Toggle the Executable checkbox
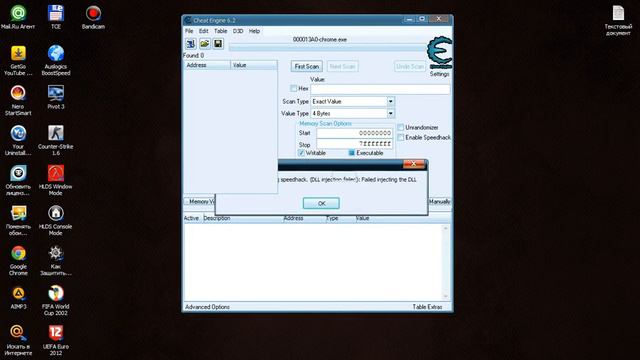This screenshot has width=640, height=360. click(x=351, y=153)
